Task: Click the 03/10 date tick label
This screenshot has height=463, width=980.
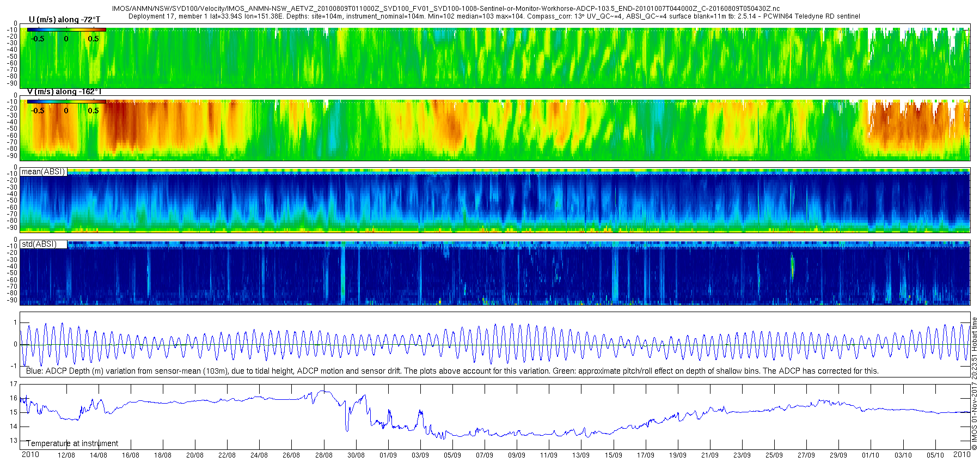Action: click(x=903, y=455)
